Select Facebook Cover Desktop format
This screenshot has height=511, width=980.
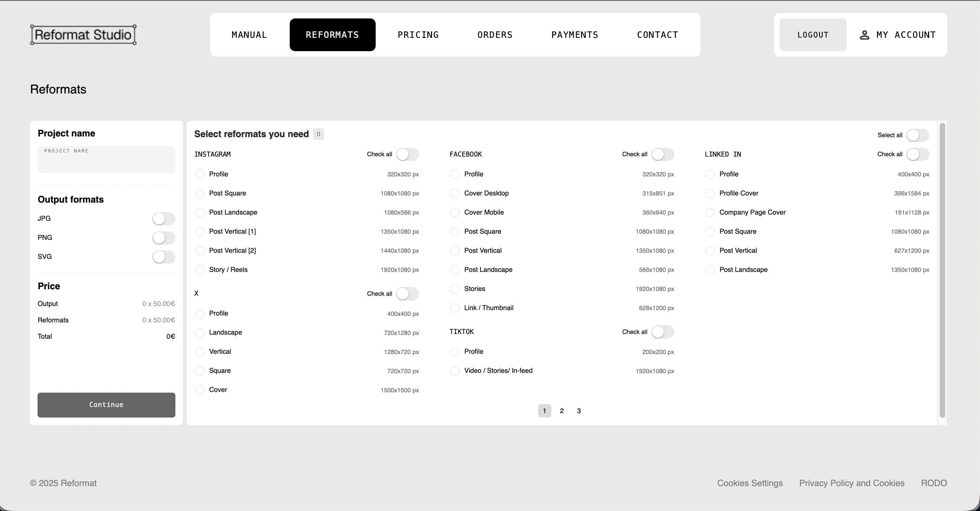tap(455, 193)
